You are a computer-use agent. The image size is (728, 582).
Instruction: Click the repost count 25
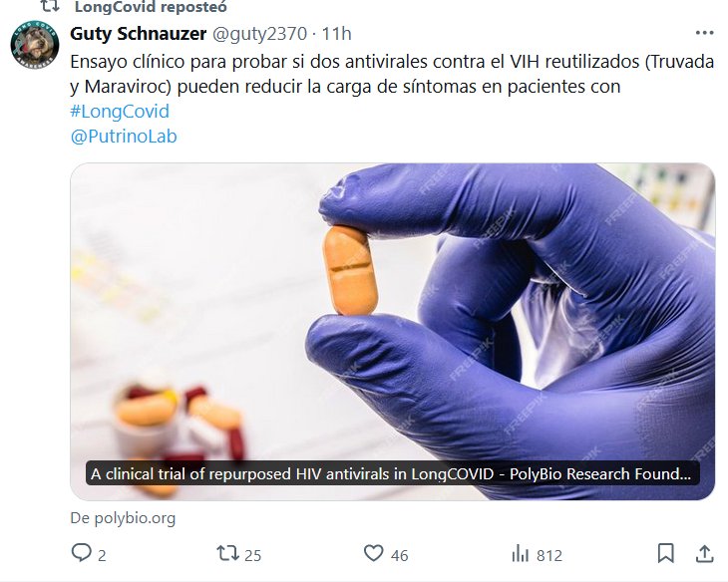pos(253,555)
